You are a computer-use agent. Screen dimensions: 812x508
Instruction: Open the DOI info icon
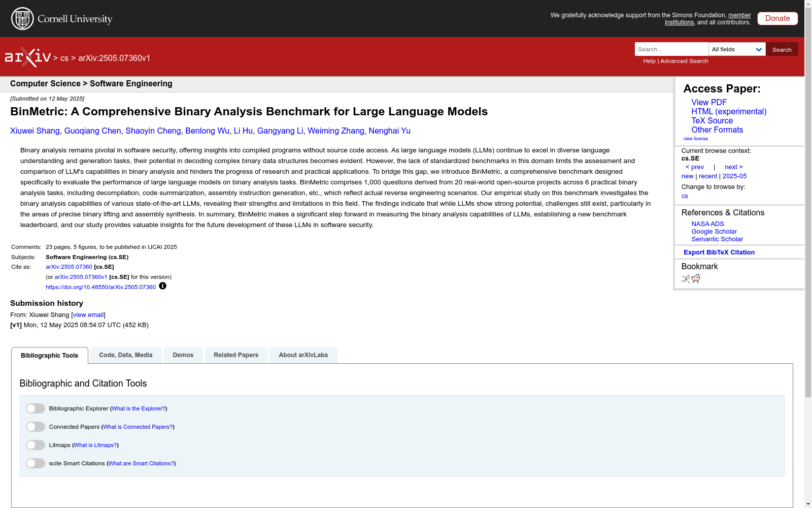click(x=162, y=286)
